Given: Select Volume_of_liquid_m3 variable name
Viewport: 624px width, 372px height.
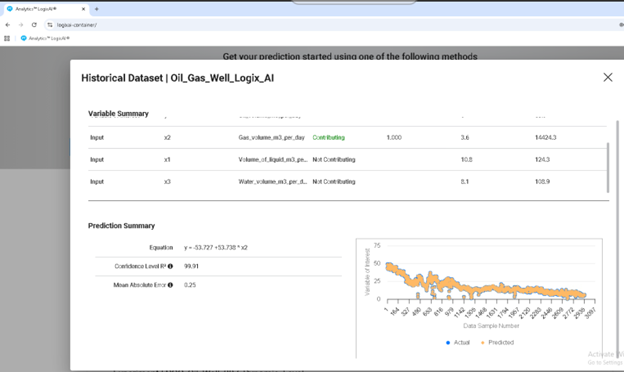Looking at the screenshot, I should [273, 160].
